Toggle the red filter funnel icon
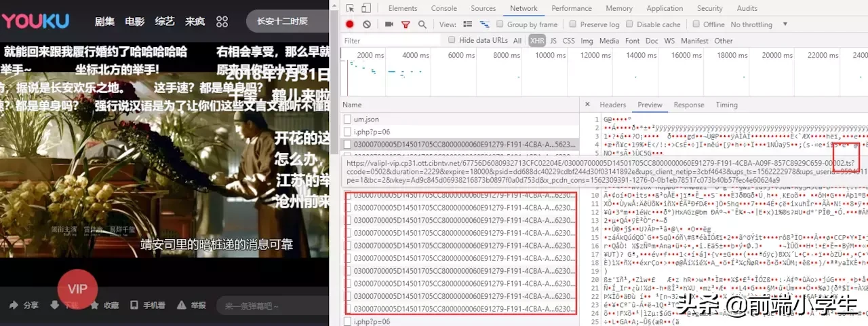 [x=406, y=24]
